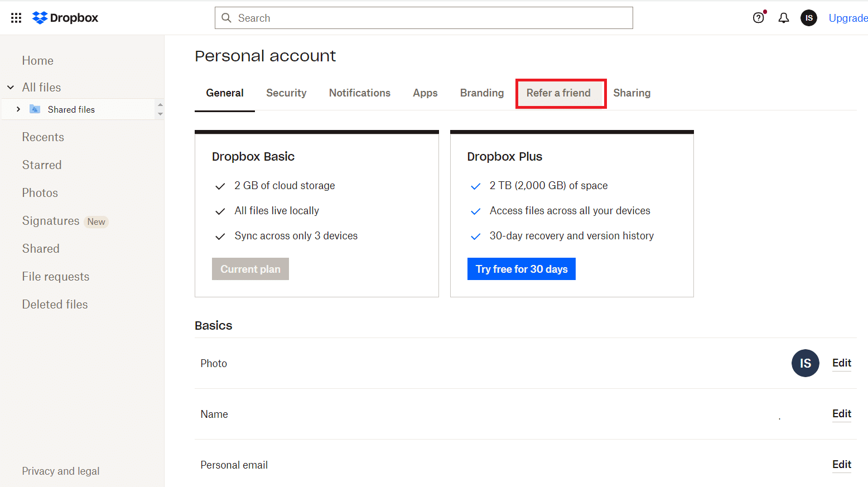
Task: Click 'All files live locally' text
Action: click(x=277, y=211)
